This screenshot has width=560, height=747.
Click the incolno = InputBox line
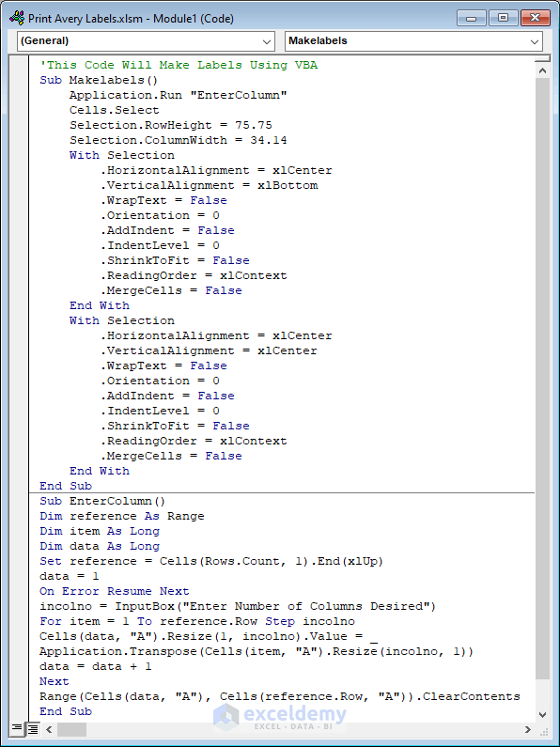(238, 606)
